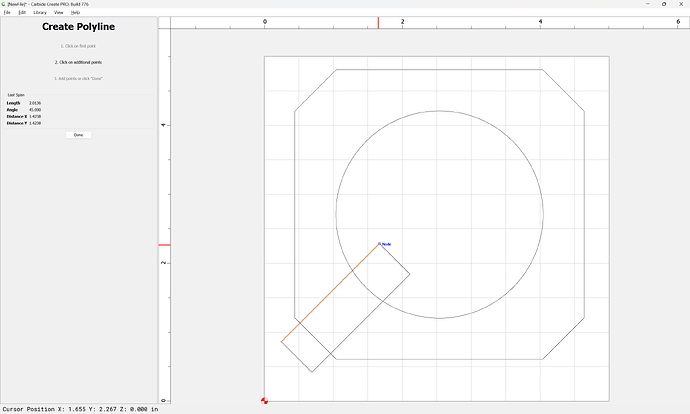The image size is (690, 414).
Task: Click the Carbide Create app icon in title bar
Action: [4, 4]
